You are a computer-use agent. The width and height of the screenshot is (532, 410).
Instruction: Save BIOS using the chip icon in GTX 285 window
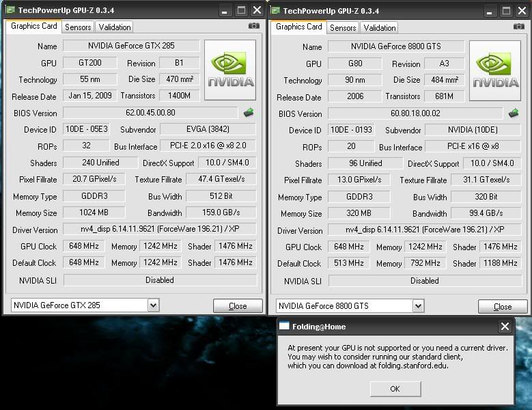(x=249, y=112)
